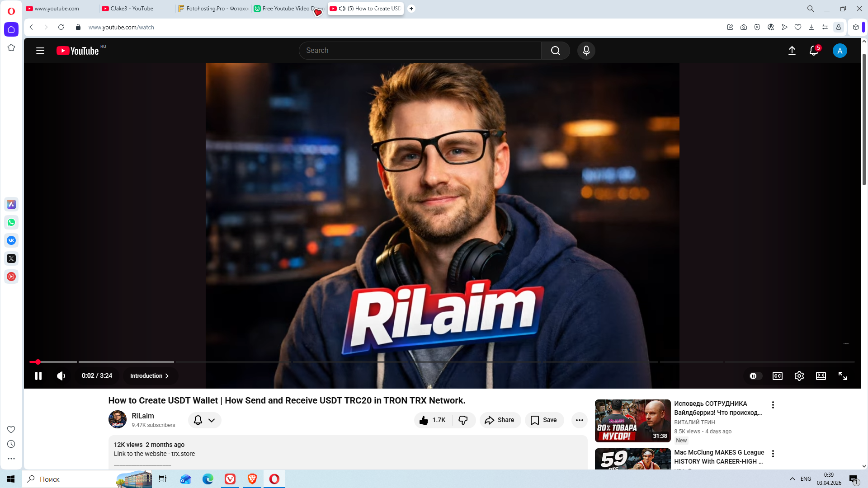The height and width of the screenshot is (488, 868).
Task: Switch to CJake3 - YouTube tab
Action: click(132, 9)
